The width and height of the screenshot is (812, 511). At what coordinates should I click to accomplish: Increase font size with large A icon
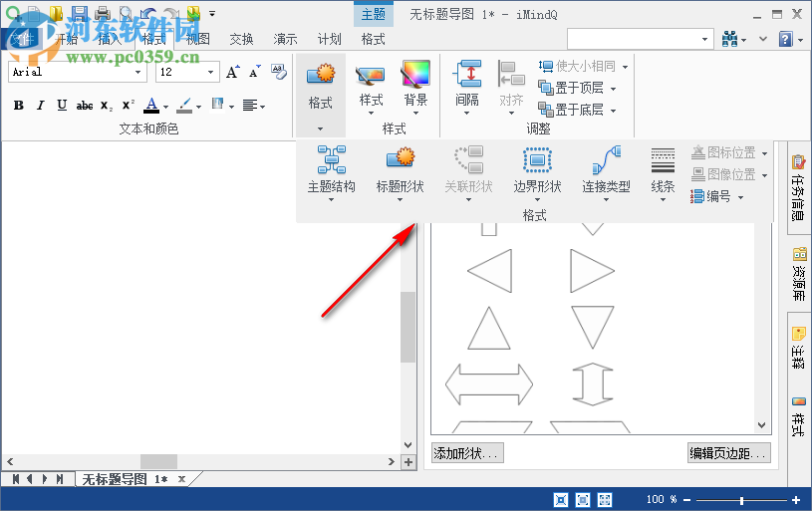pos(232,72)
